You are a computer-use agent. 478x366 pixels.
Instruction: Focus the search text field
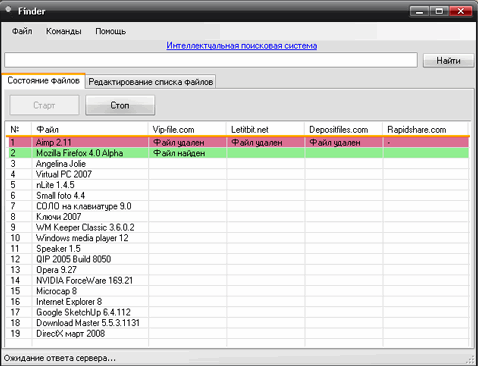click(211, 60)
